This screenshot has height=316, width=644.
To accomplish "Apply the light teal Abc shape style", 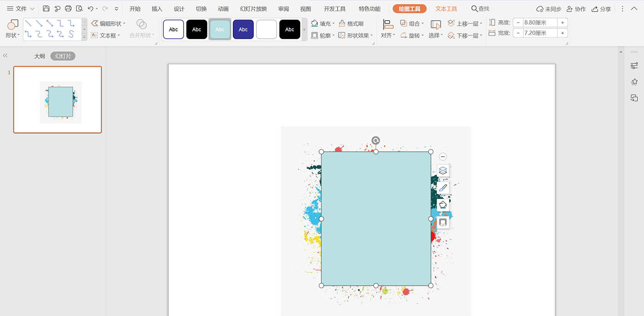I will (220, 29).
